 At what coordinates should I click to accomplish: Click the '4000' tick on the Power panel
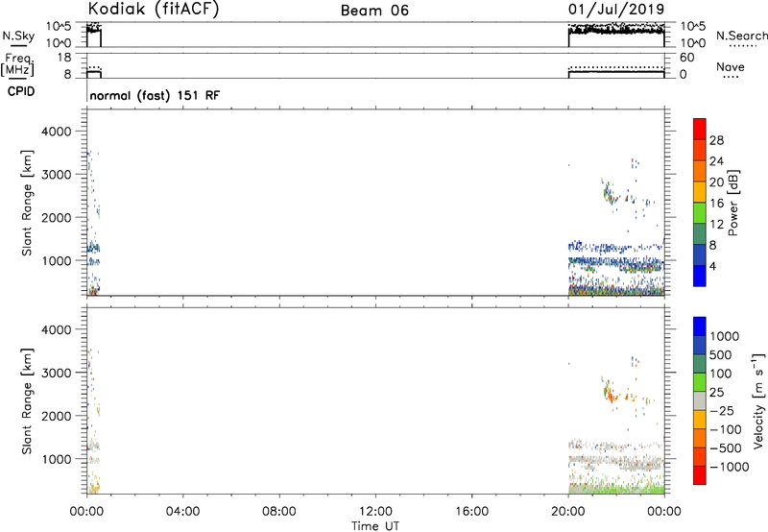coord(57,132)
